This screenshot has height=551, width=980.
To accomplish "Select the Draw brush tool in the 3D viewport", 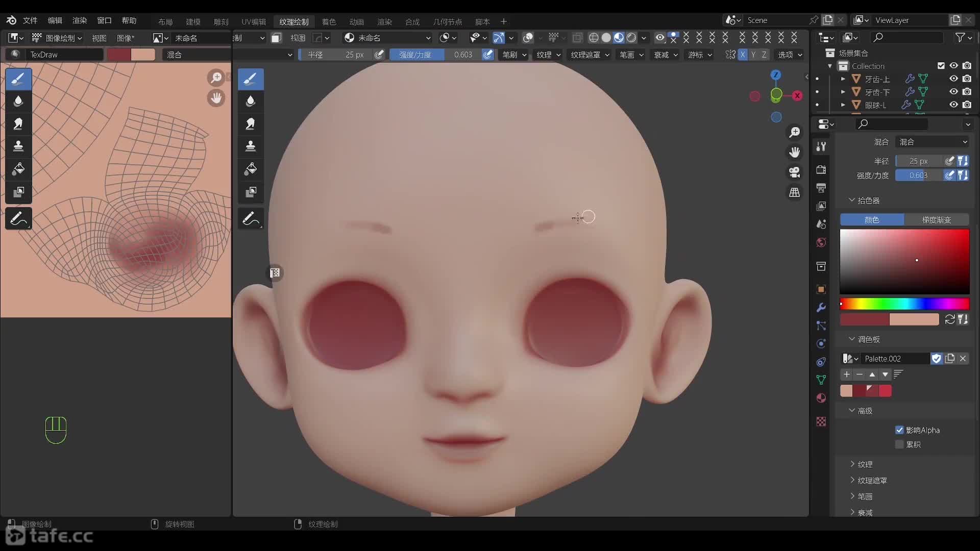I will click(251, 79).
